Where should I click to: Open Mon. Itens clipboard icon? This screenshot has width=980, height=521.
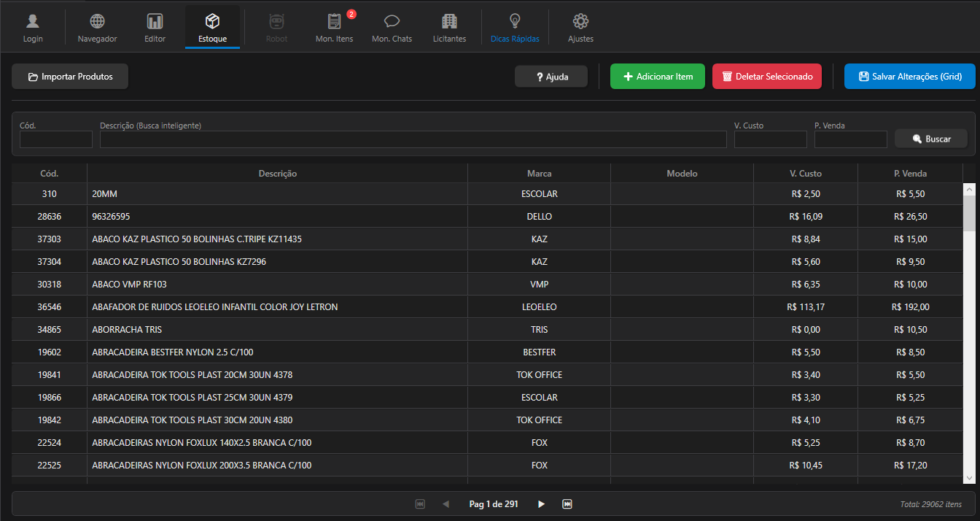tap(334, 22)
